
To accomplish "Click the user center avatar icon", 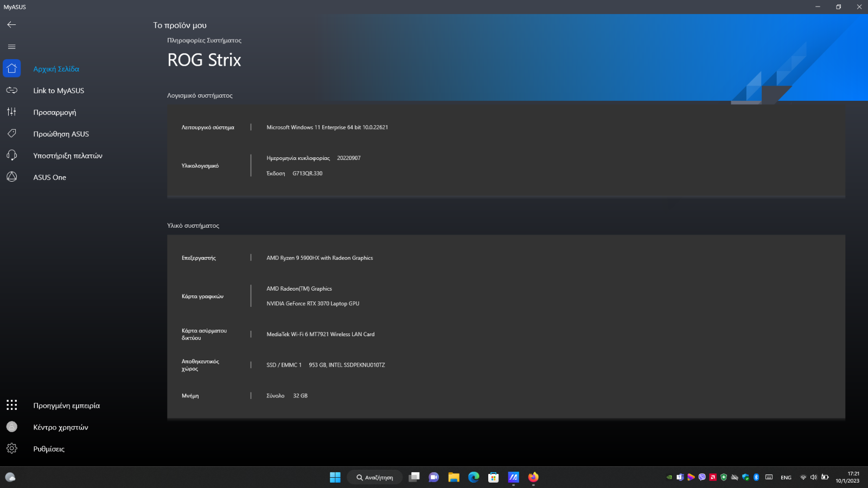I will tap(11, 427).
